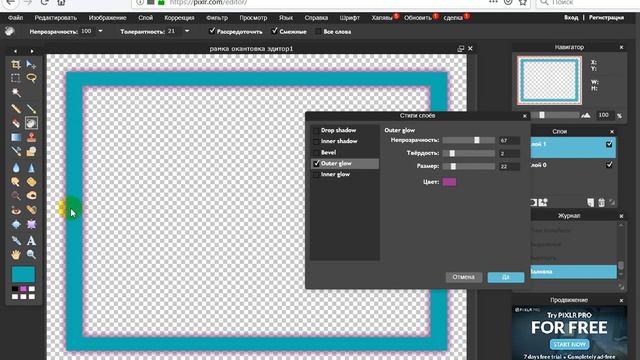The image size is (640, 360).
Task: Open the Слой menu
Action: [145, 18]
